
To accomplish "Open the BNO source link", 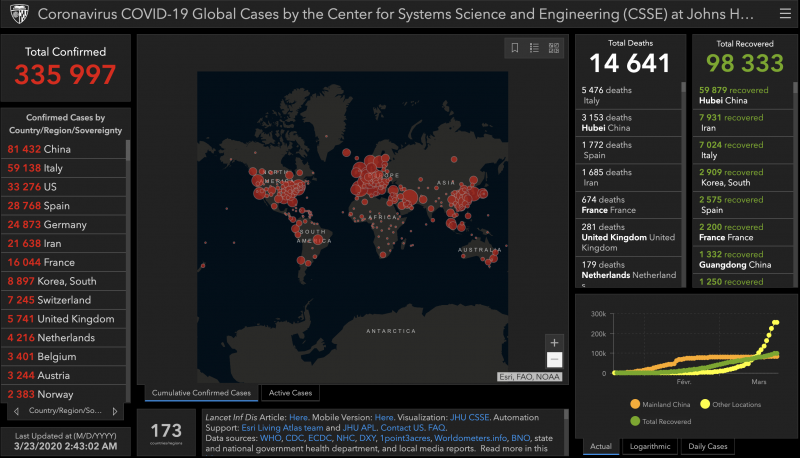I will (x=520, y=438).
